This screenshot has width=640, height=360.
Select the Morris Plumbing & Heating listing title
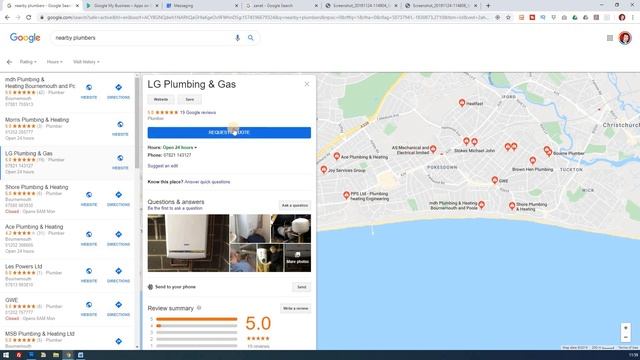pyautogui.click(x=37, y=120)
